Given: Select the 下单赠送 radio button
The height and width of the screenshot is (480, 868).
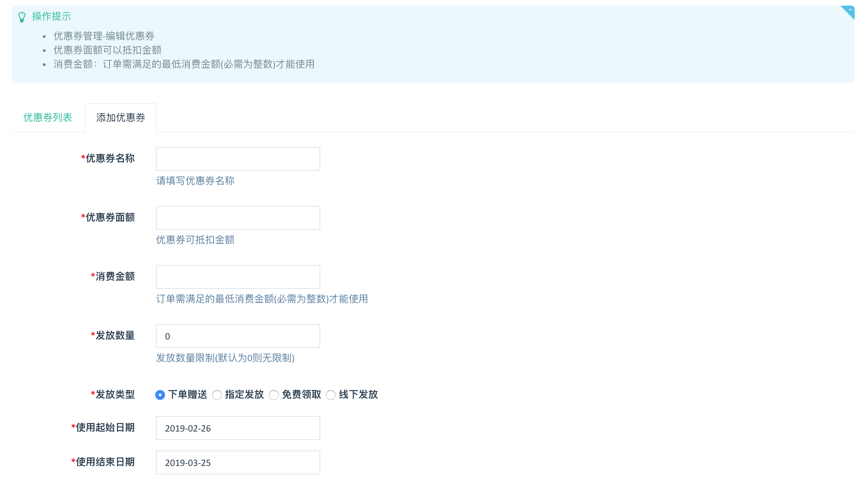Looking at the screenshot, I should [x=160, y=395].
